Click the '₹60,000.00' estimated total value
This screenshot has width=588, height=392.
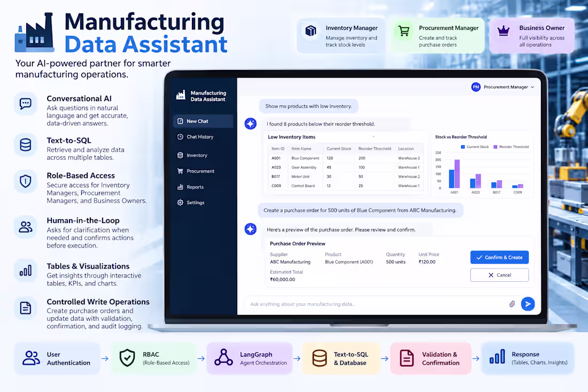tap(282, 280)
